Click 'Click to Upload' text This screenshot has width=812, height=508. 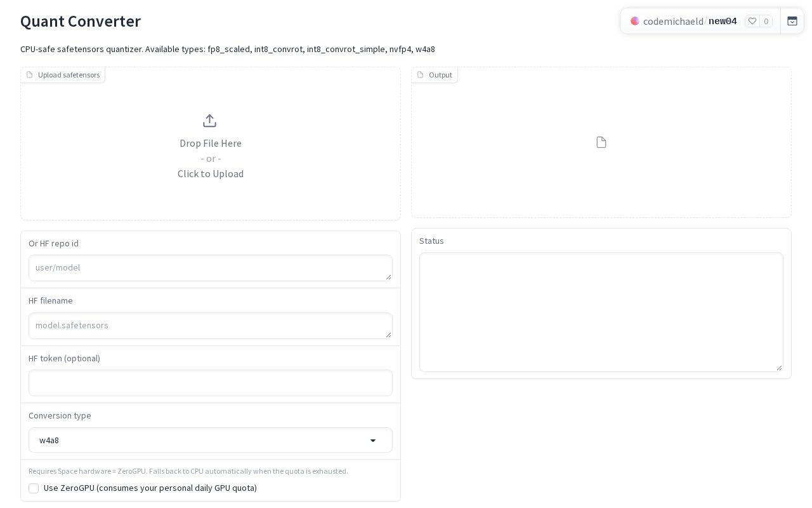(x=211, y=173)
